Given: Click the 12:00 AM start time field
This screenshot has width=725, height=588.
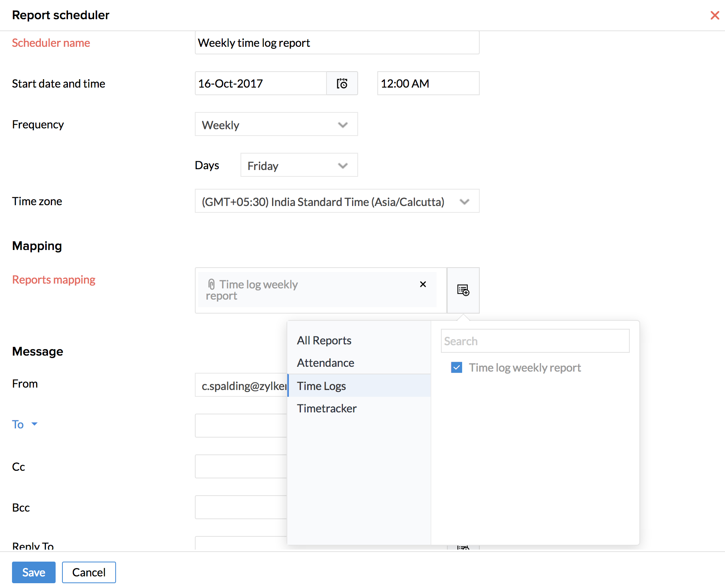Looking at the screenshot, I should pyautogui.click(x=428, y=84).
